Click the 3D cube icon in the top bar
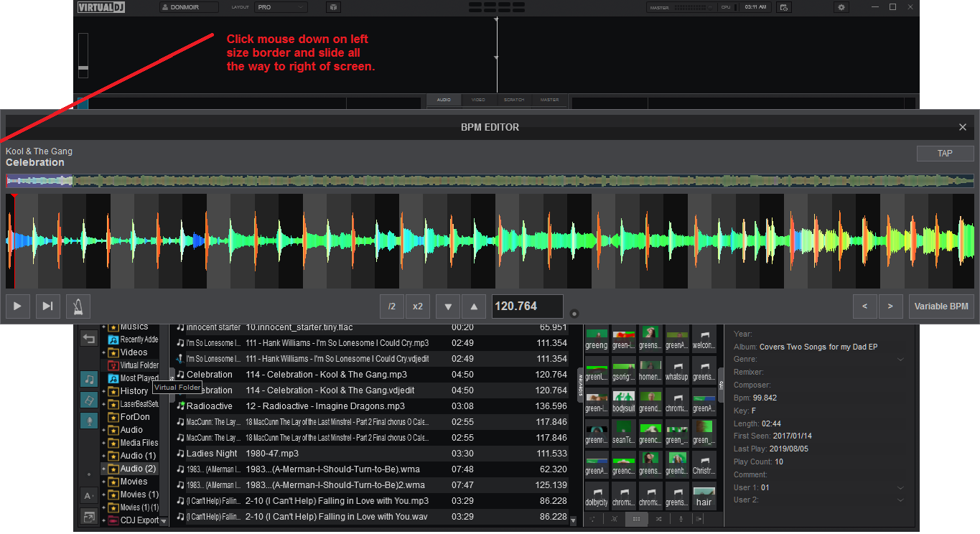Image resolution: width=980 pixels, height=534 pixels. [x=334, y=7]
